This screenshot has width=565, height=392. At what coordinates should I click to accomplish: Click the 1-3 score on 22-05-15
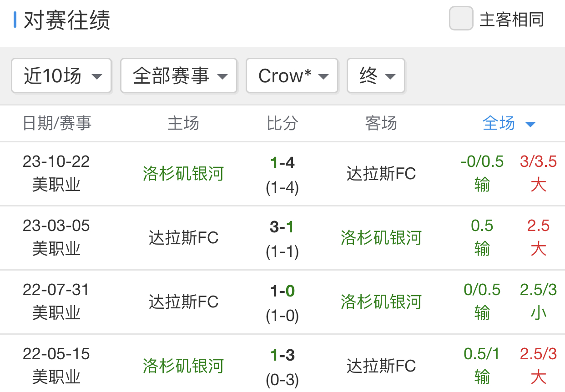tap(282, 355)
